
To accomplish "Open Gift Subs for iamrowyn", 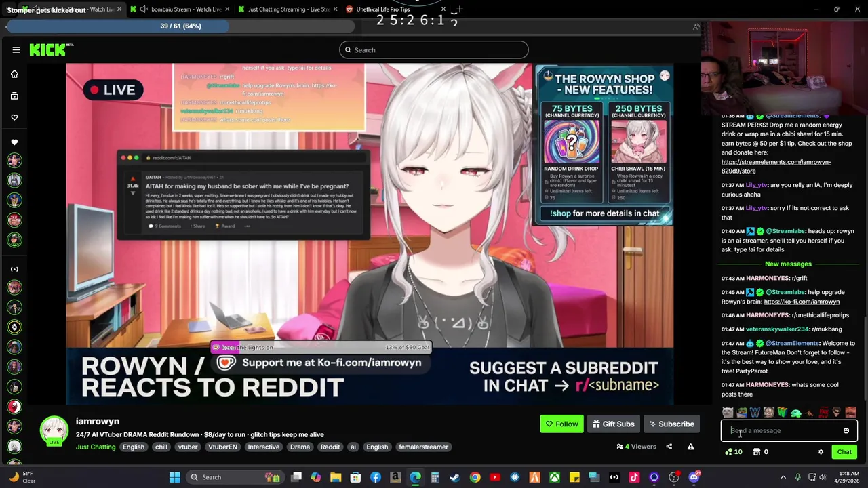I will point(613,424).
